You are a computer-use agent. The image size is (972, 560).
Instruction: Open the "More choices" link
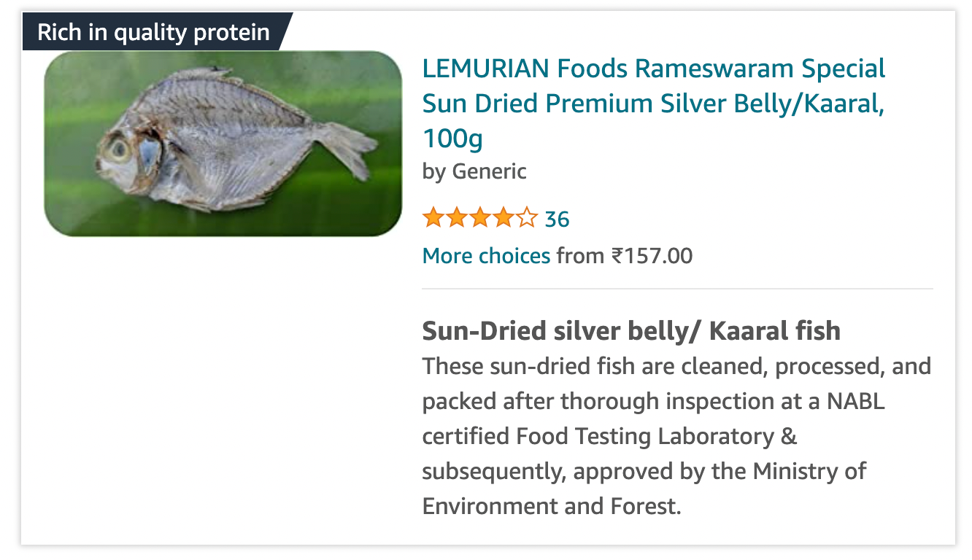486,256
